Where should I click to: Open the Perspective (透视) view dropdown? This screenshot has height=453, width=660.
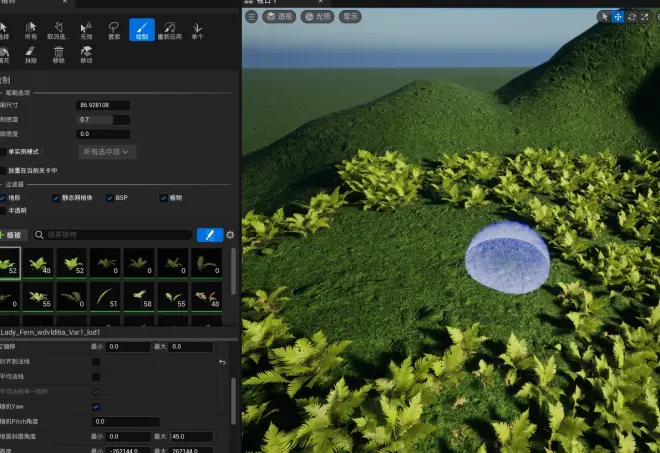click(x=280, y=17)
